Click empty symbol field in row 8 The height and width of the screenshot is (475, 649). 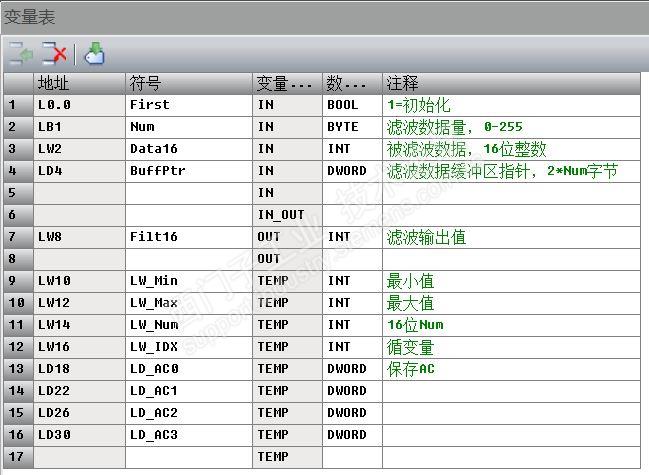pos(189,259)
